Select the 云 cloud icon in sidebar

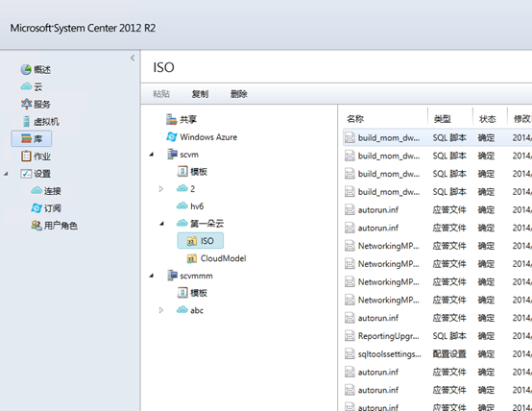[26, 86]
